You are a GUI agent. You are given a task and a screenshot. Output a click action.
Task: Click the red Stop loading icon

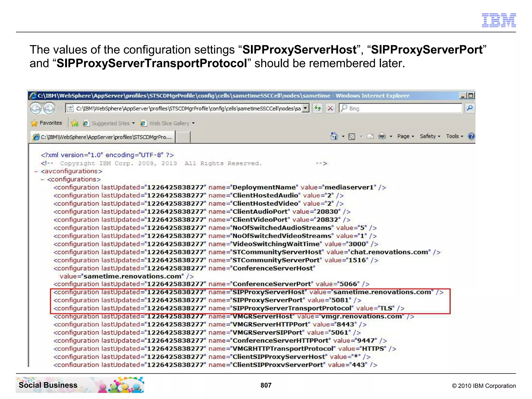click(330, 108)
